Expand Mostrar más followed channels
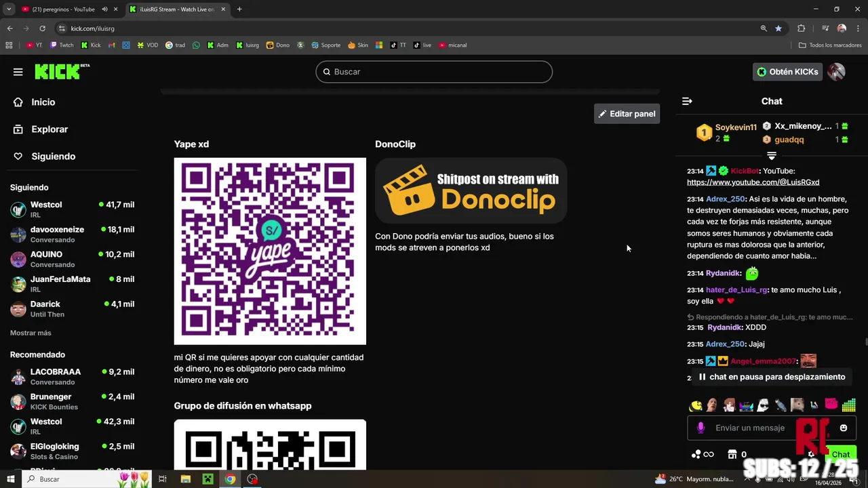The width and height of the screenshot is (868, 488). (x=31, y=333)
